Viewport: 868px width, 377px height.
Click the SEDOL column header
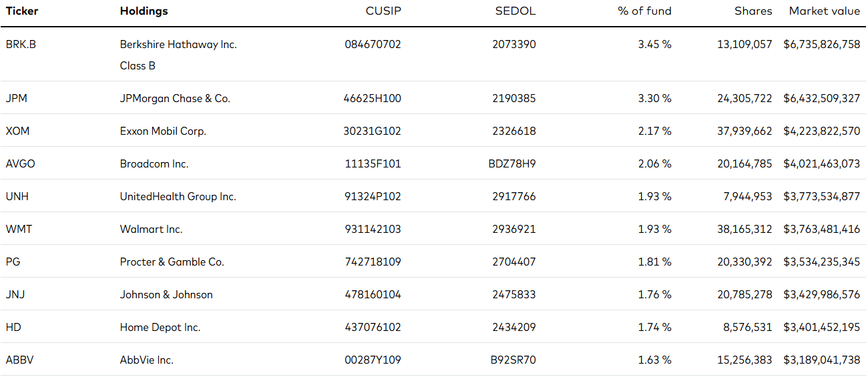515,11
